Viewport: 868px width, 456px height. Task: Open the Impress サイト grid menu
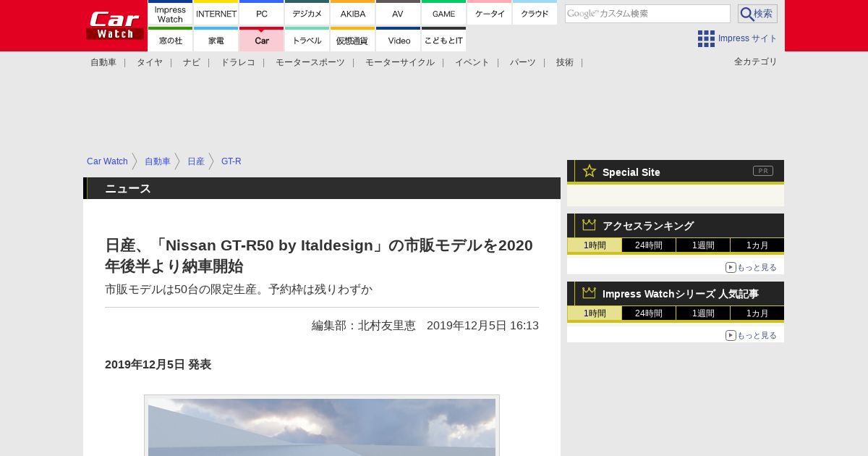[738, 38]
